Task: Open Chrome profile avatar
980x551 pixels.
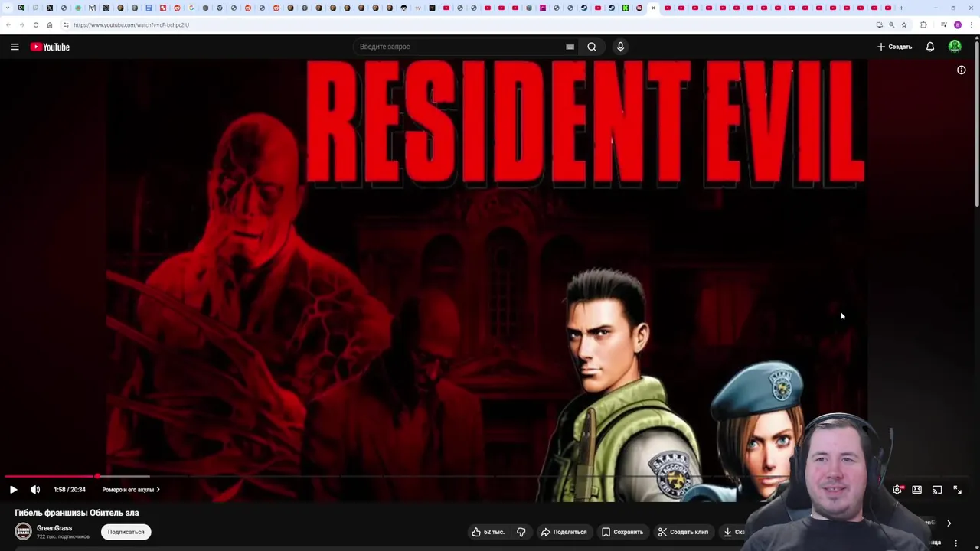Action: 958,25
